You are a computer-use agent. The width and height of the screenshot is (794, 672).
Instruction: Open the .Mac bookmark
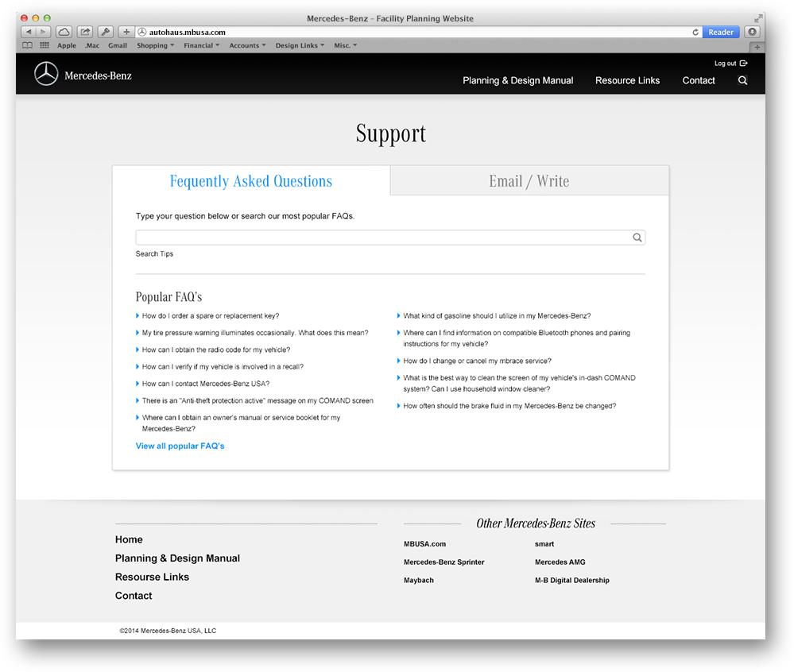pos(92,45)
